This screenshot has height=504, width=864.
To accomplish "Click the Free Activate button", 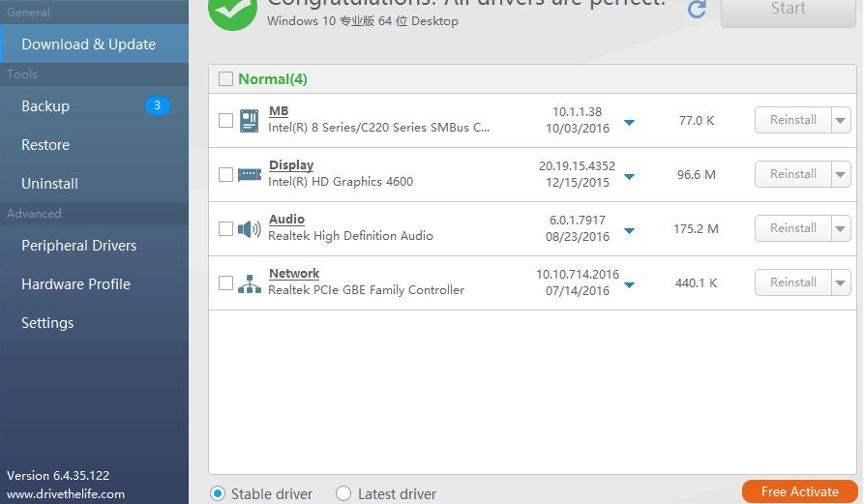I will coord(799,491).
